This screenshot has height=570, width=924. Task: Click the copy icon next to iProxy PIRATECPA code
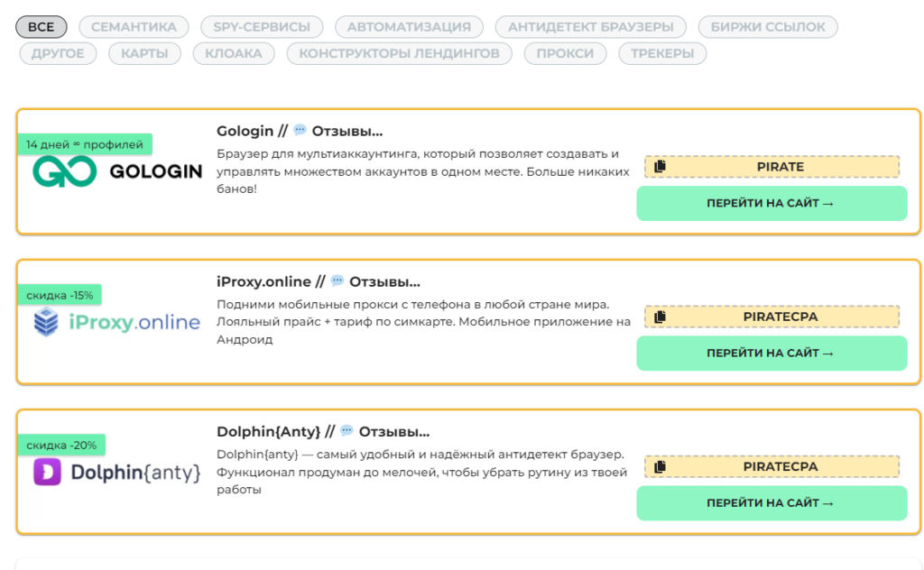pyautogui.click(x=660, y=317)
